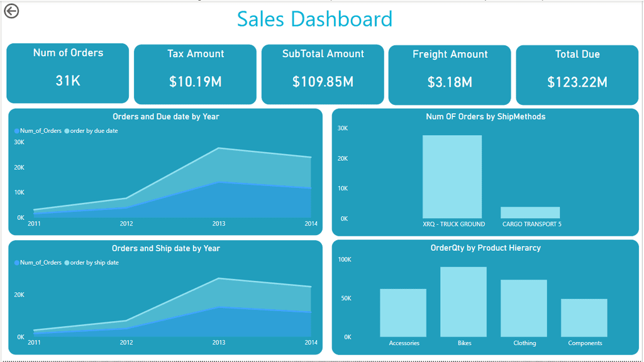Select the Clothing bar

click(x=524, y=308)
